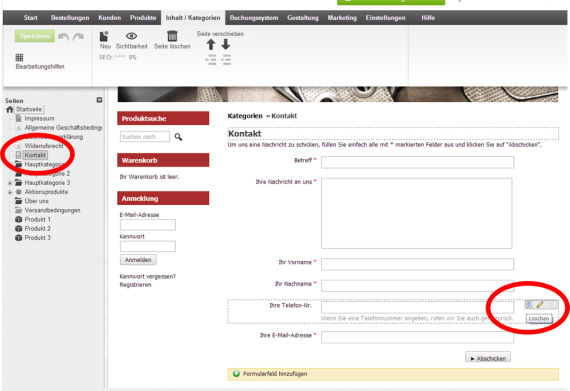Click the Formularfeld hinzufügen bar

393,374
